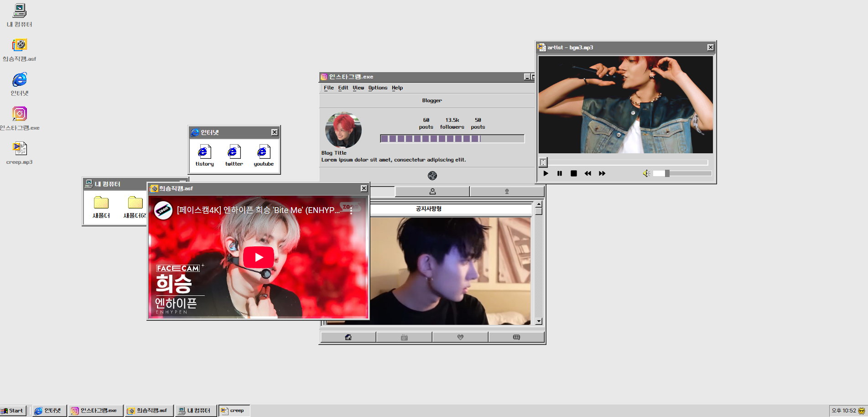Switch to 인터넷 in the taskbar
The width and height of the screenshot is (868, 417).
(x=49, y=411)
